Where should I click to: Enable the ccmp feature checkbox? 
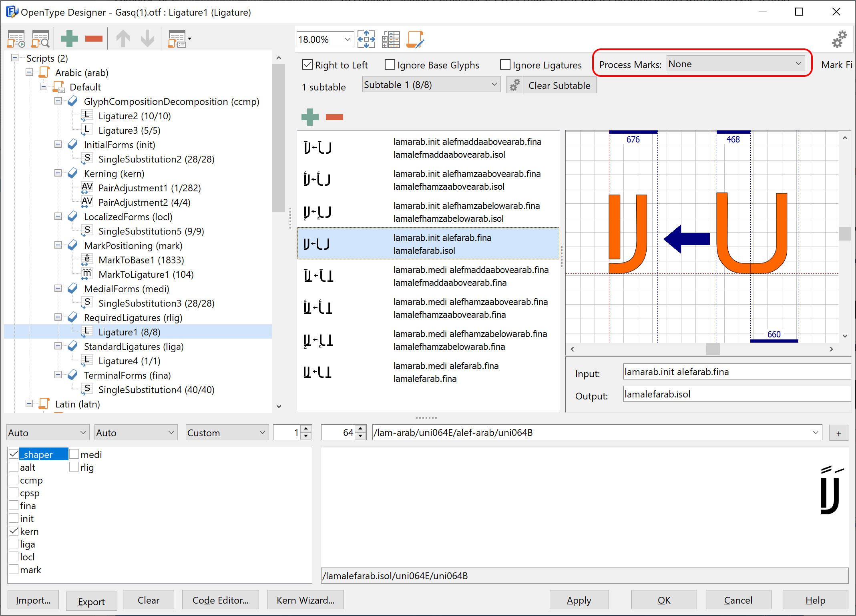(x=14, y=480)
